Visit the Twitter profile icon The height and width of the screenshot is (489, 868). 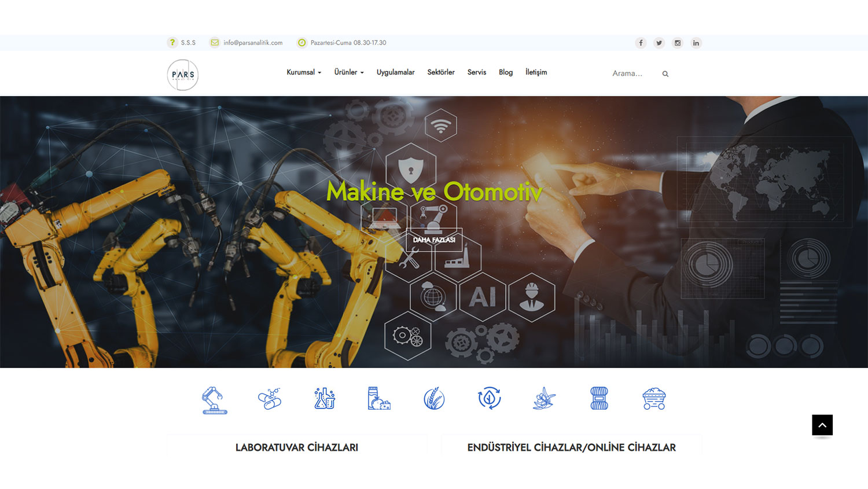click(659, 43)
